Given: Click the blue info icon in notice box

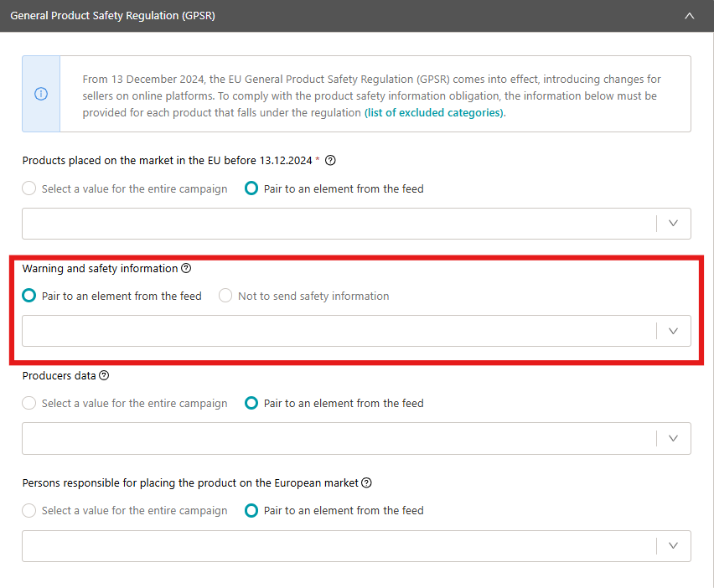Looking at the screenshot, I should coord(41,94).
